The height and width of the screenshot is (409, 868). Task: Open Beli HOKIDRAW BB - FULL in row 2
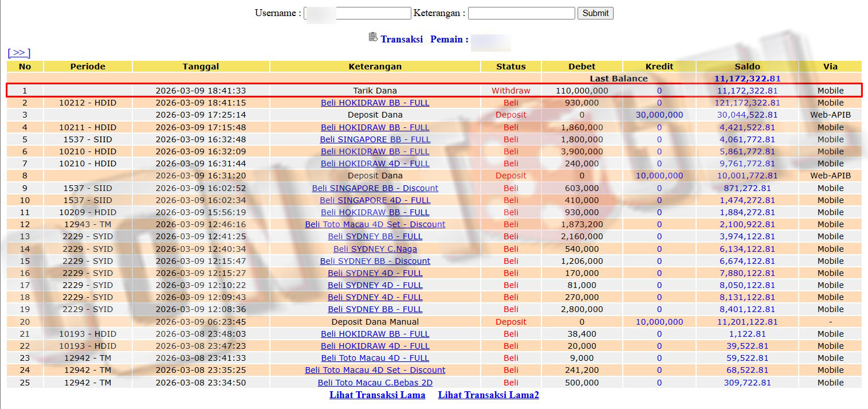375,103
